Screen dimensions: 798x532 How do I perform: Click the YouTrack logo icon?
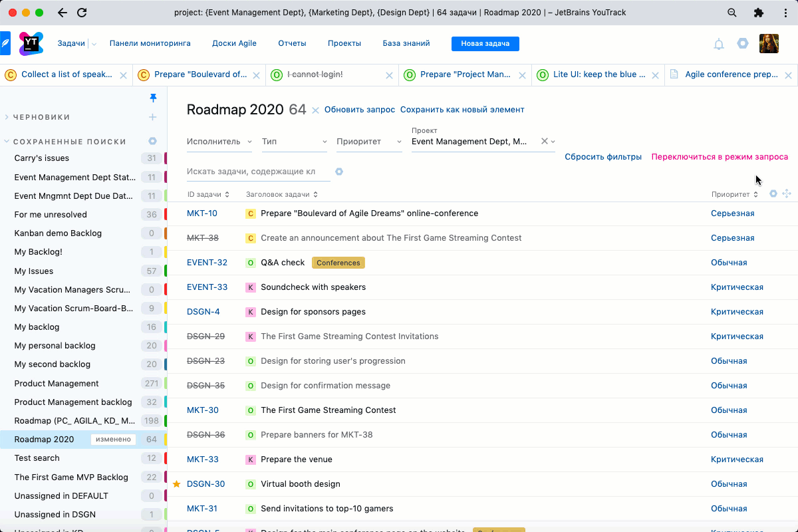pos(31,43)
